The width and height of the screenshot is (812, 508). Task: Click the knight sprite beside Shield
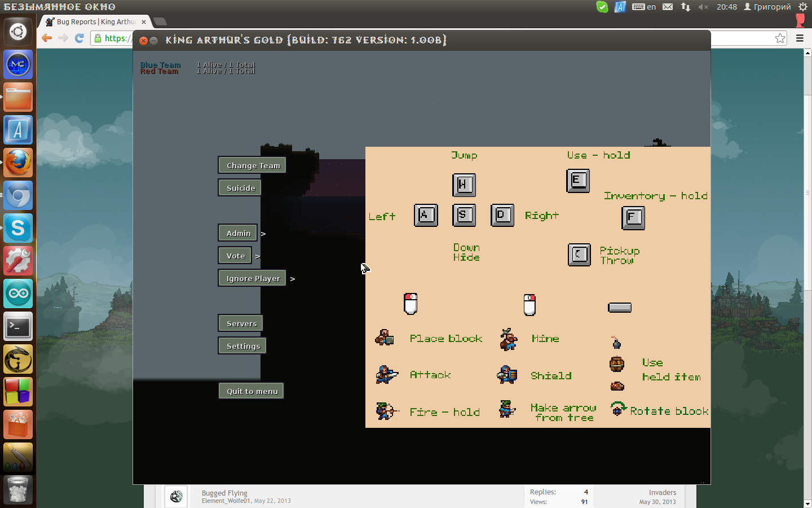click(x=507, y=375)
